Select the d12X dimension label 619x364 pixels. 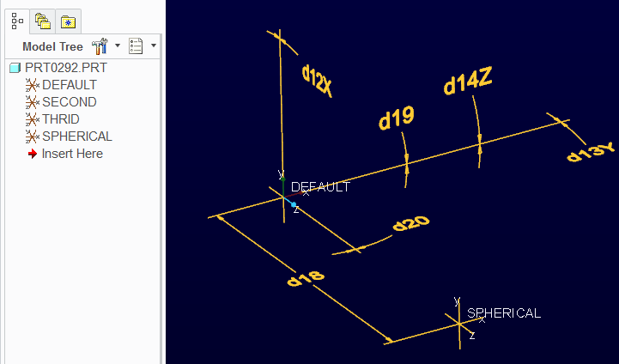tap(317, 81)
